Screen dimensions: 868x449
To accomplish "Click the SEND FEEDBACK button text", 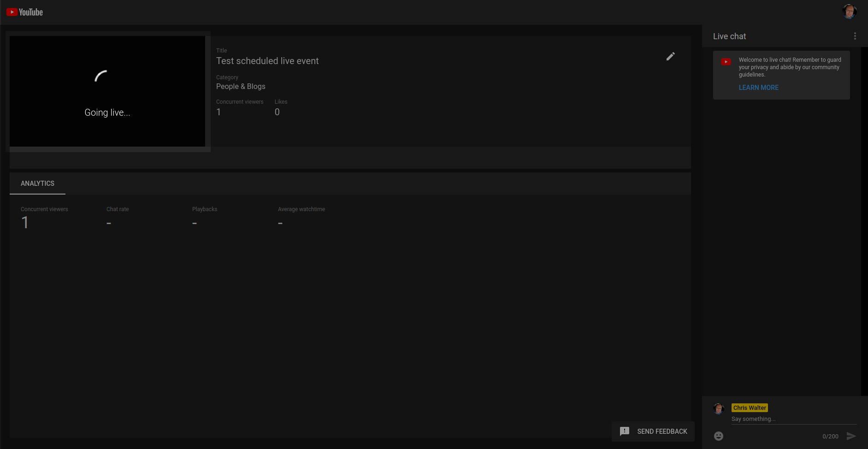I will click(662, 431).
